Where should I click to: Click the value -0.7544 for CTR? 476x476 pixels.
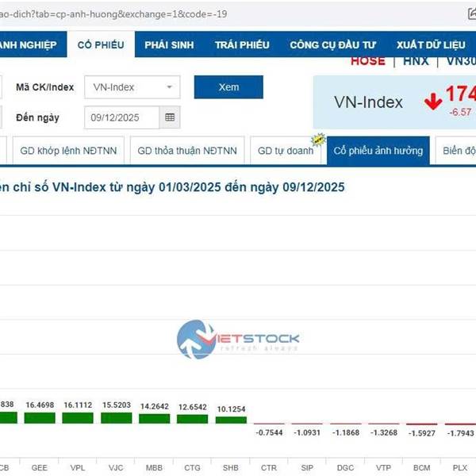(x=269, y=432)
